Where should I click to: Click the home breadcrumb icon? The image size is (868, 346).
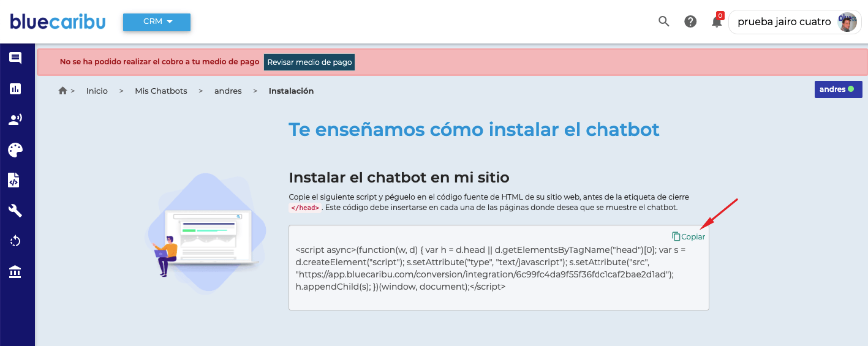click(62, 91)
